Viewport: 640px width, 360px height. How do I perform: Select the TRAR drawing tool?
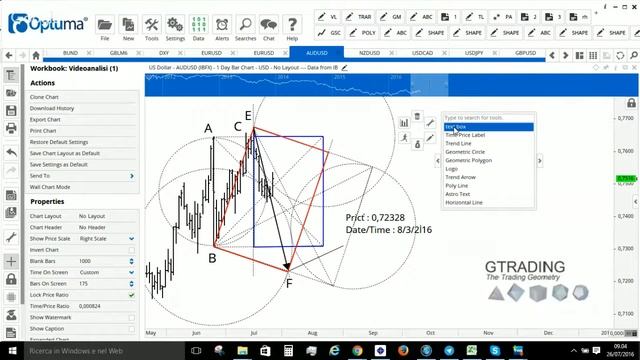coord(358,17)
